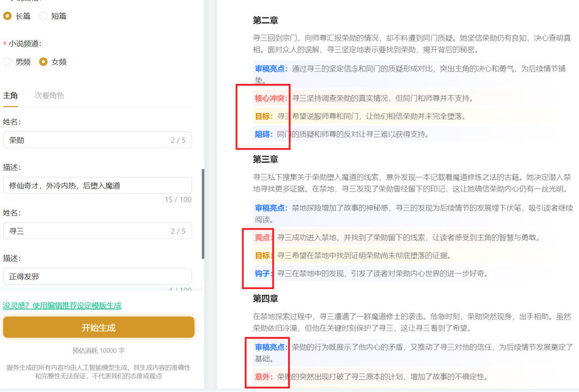Switch to the 次要角色 tab
Image resolution: width=579 pixels, height=392 pixels.
(48, 95)
